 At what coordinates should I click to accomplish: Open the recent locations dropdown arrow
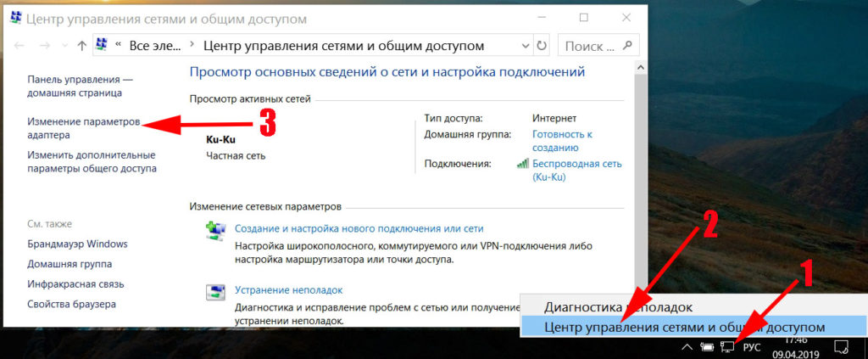click(x=64, y=46)
